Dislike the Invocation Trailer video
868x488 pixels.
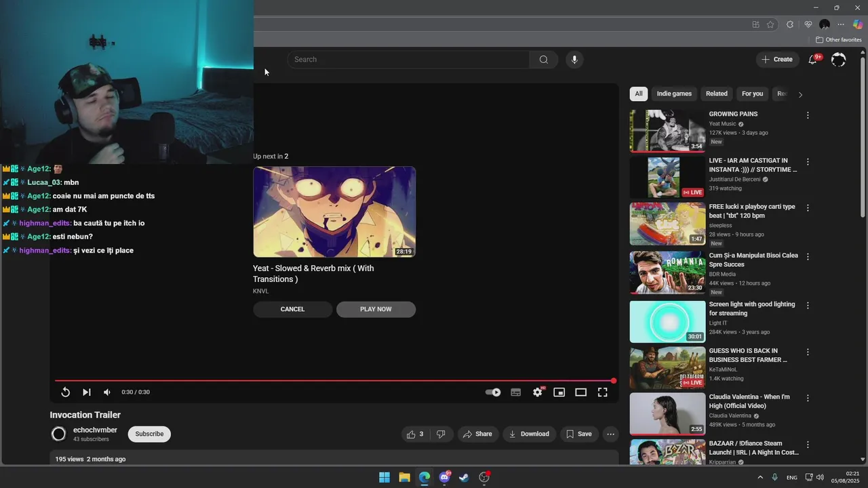pyautogui.click(x=441, y=434)
